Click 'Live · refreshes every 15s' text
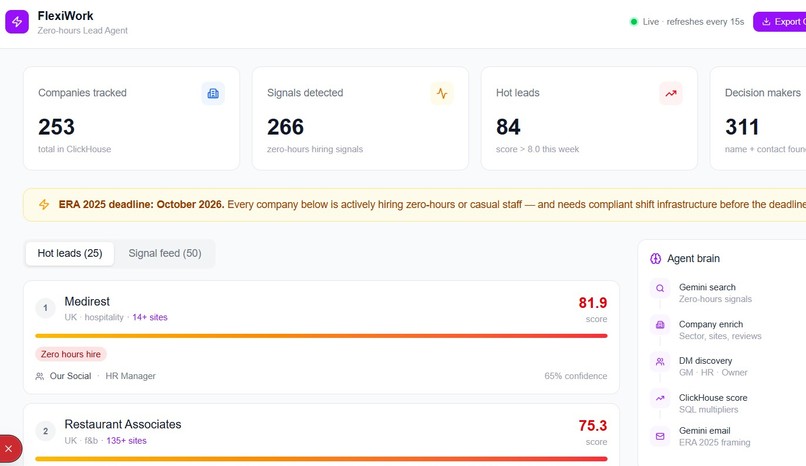 693,22
